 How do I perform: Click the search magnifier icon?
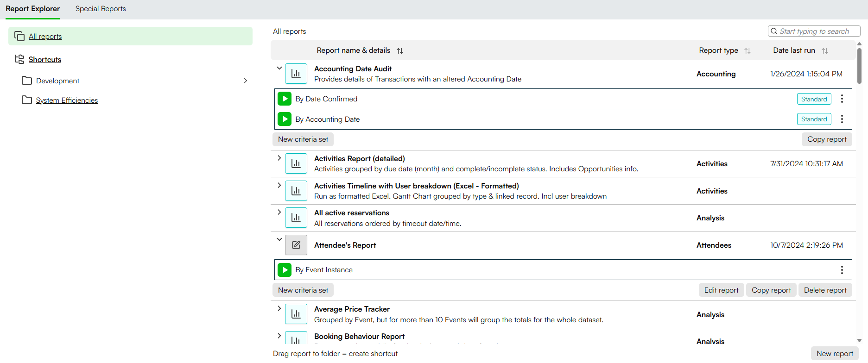(774, 31)
